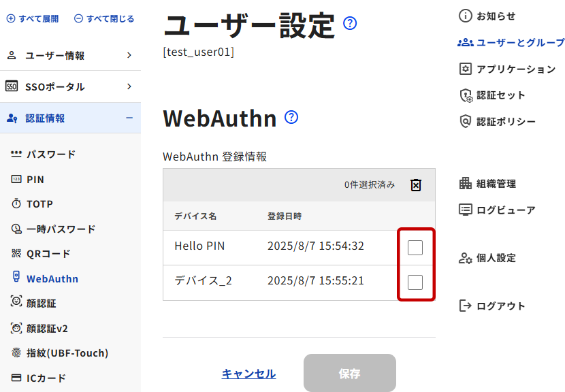Open help icon next to ユーザー設定 title
This screenshot has height=392, width=565.
coord(351,24)
